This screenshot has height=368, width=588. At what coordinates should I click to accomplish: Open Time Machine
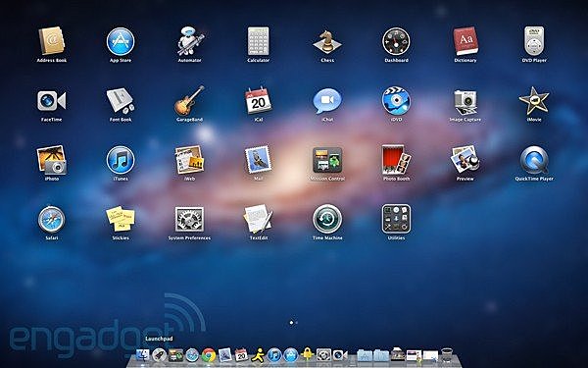click(x=327, y=219)
